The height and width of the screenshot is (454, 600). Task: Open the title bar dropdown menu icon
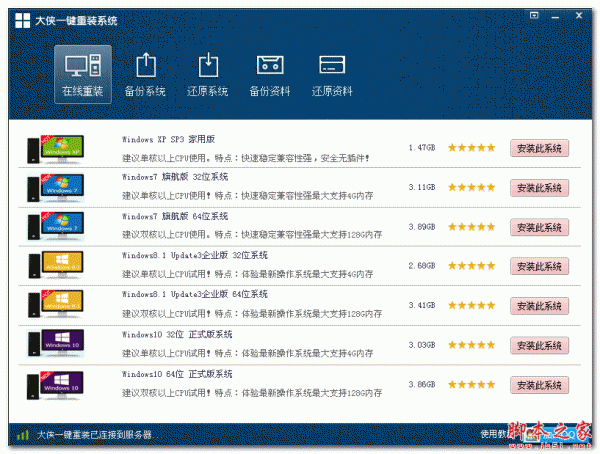click(534, 15)
